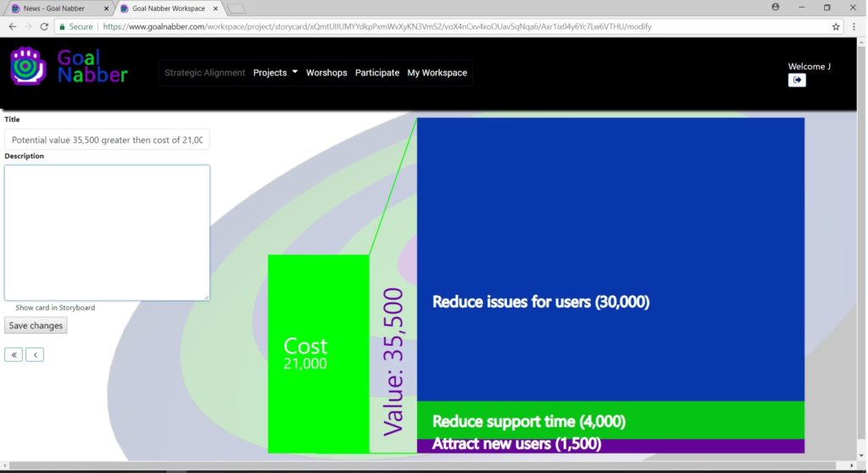868x473 pixels.
Task: Click into the Description text area
Action: click(107, 232)
